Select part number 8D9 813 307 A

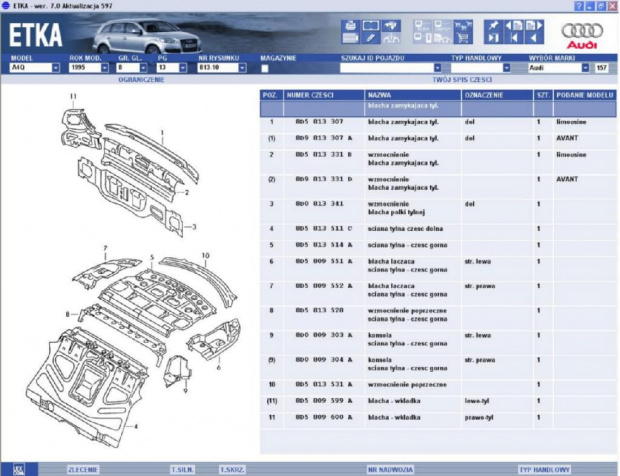click(x=324, y=138)
